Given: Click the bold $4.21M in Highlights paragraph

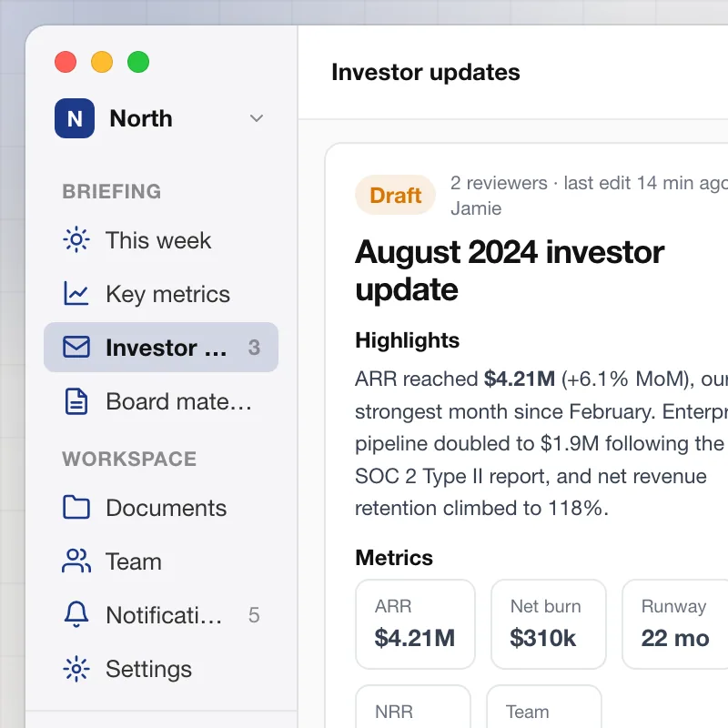Looking at the screenshot, I should (x=520, y=379).
